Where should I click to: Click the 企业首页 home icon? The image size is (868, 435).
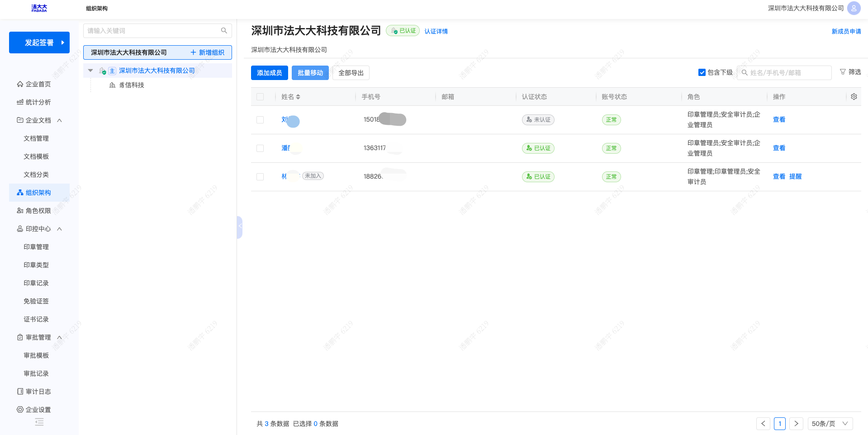(x=20, y=84)
